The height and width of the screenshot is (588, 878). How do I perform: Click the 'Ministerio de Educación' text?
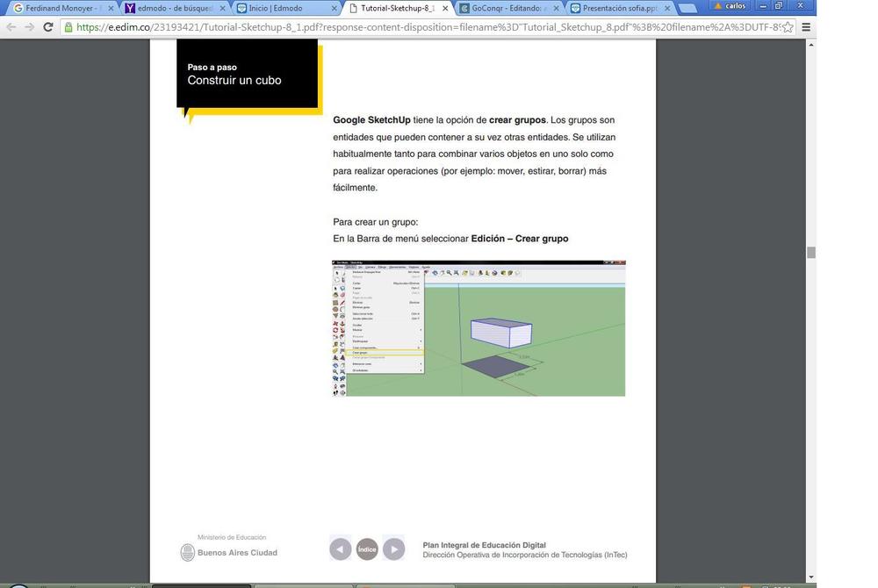click(232, 537)
